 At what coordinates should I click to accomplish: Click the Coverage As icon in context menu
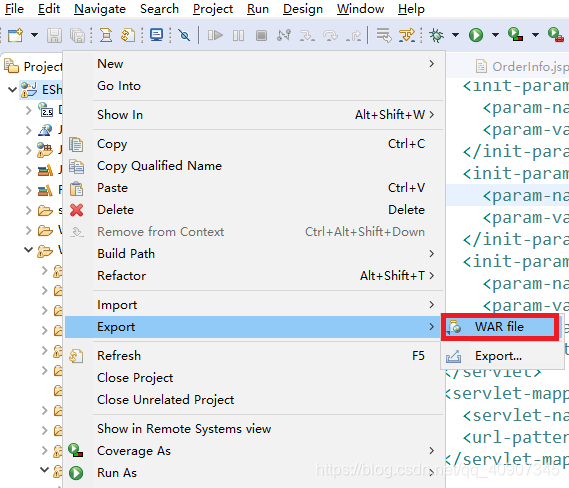click(x=76, y=450)
